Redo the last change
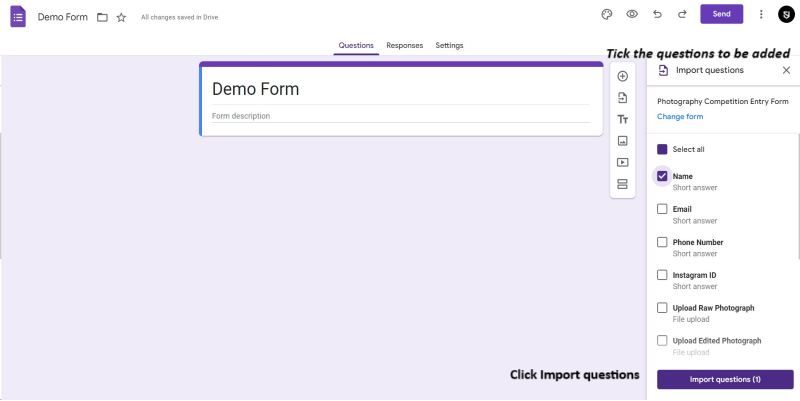 pos(682,14)
